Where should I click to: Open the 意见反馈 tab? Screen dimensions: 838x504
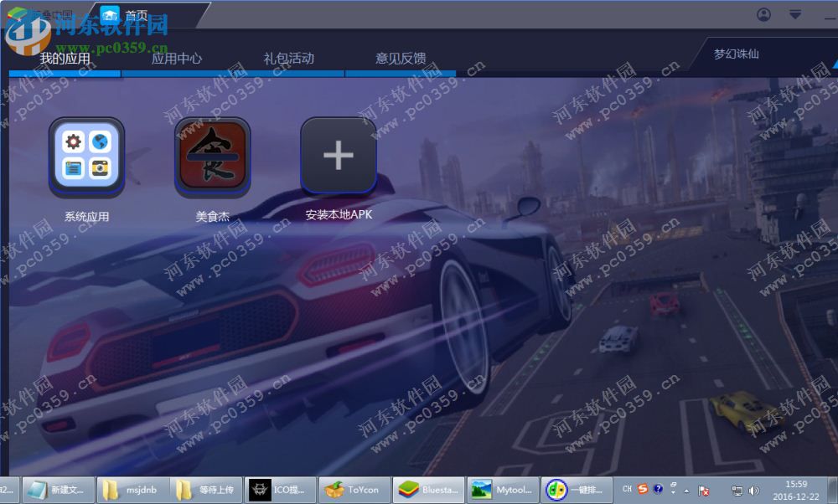pyautogui.click(x=401, y=59)
